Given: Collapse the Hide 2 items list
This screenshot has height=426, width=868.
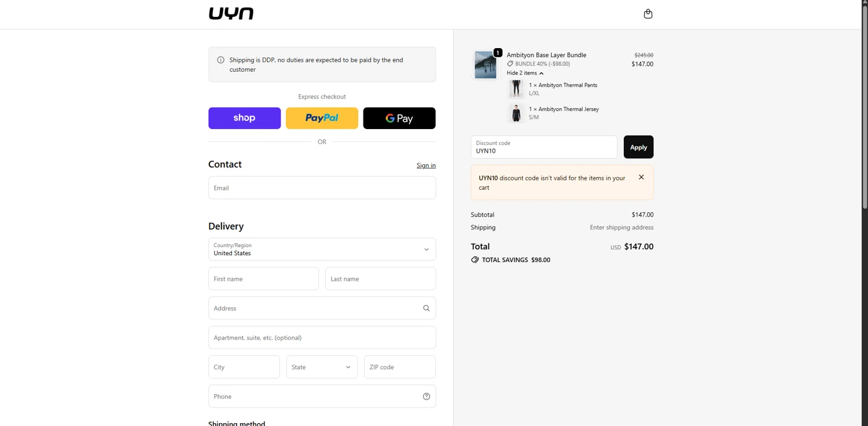Looking at the screenshot, I should point(525,73).
